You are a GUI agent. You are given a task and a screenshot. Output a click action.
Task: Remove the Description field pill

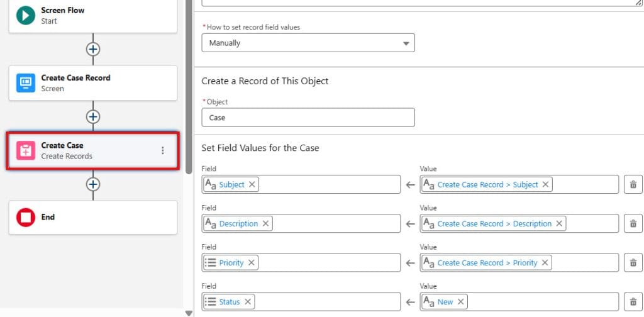click(x=265, y=224)
